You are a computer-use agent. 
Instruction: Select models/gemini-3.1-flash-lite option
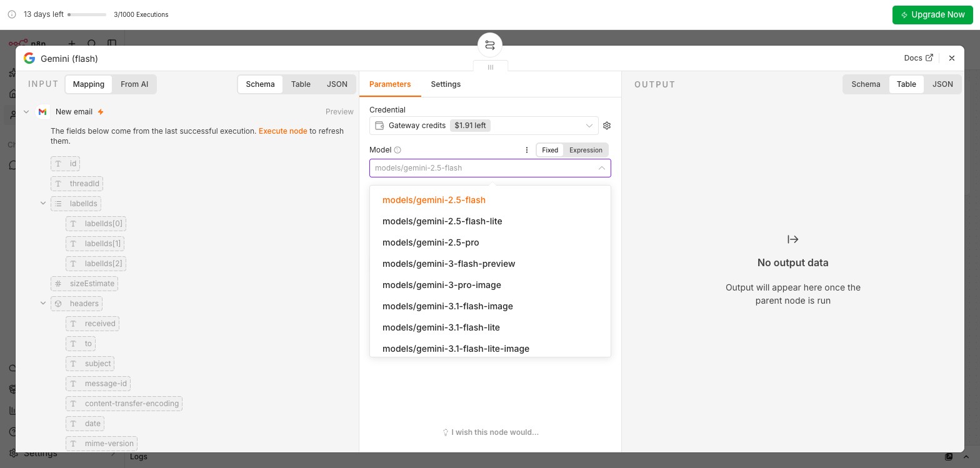[490, 327]
